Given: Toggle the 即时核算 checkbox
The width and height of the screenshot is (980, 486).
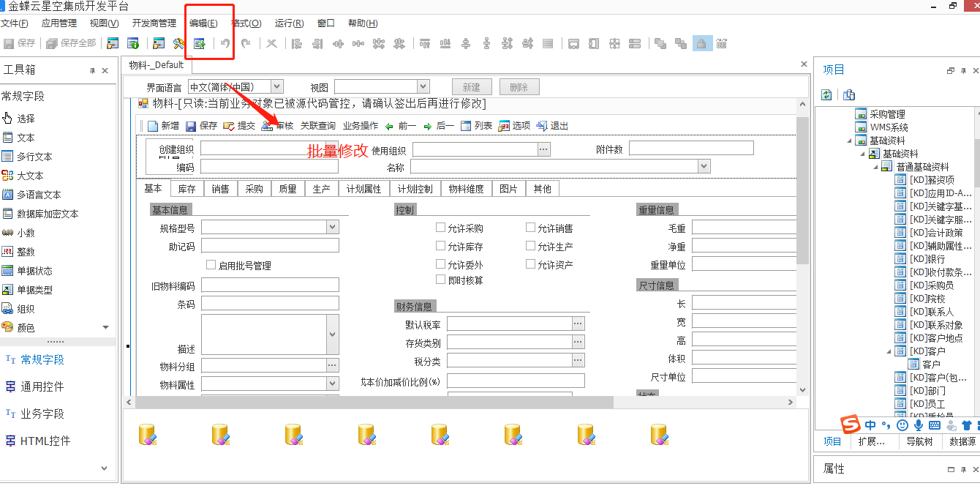Looking at the screenshot, I should click(440, 280).
